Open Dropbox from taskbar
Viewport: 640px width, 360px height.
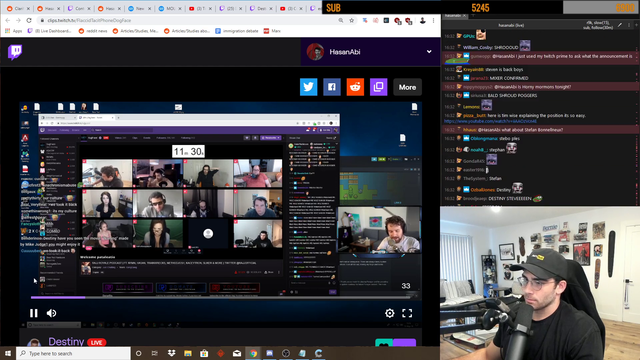tap(171, 353)
